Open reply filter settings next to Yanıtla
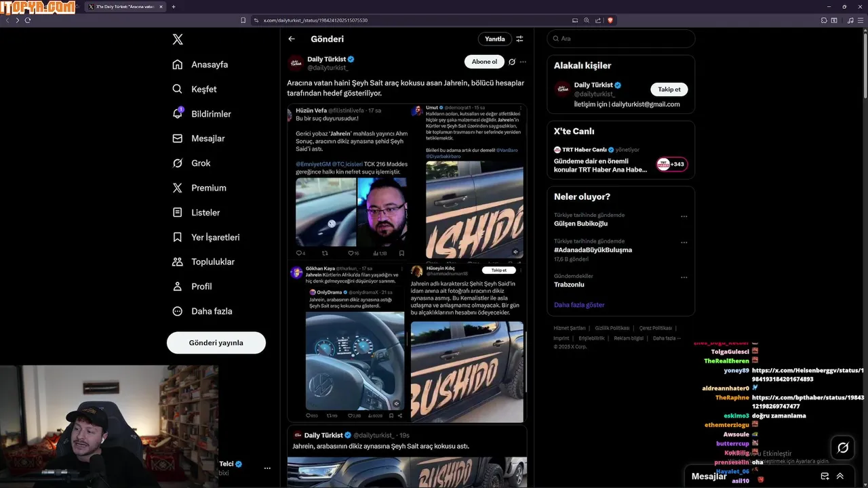868x488 pixels. pos(519,39)
